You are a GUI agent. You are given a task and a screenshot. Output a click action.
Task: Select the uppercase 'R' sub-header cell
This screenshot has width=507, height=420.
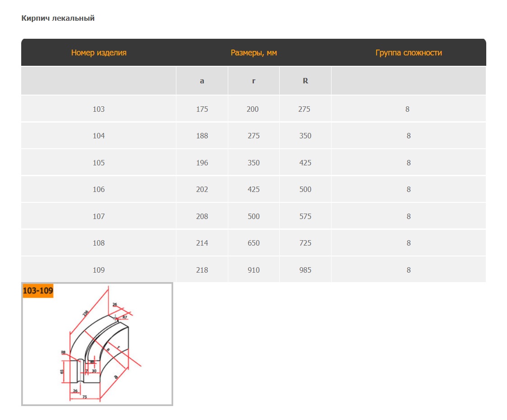tap(305, 81)
